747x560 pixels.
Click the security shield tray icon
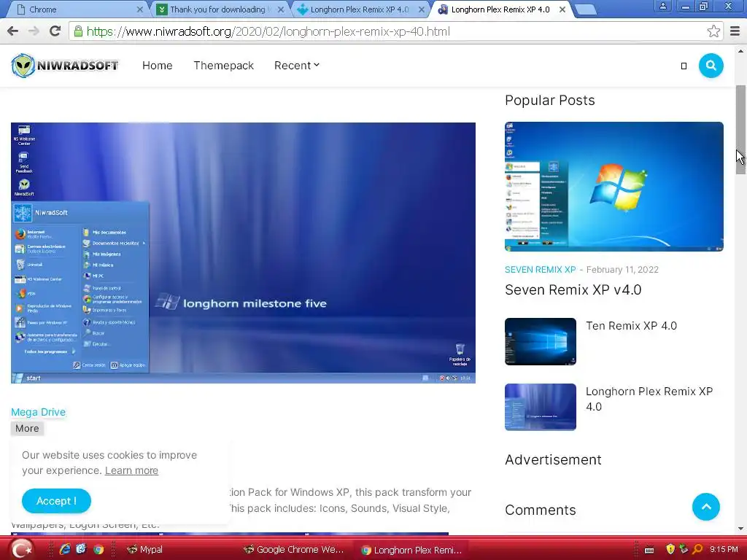click(x=670, y=549)
